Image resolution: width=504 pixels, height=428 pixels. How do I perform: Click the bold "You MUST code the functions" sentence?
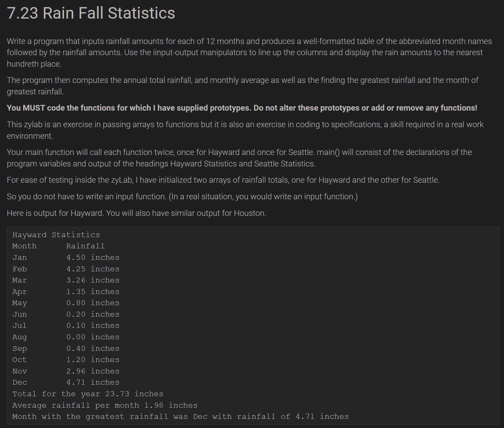point(242,108)
